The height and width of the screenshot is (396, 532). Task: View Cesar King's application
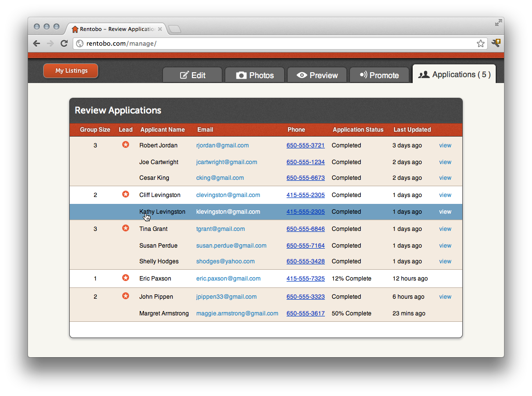pos(445,178)
